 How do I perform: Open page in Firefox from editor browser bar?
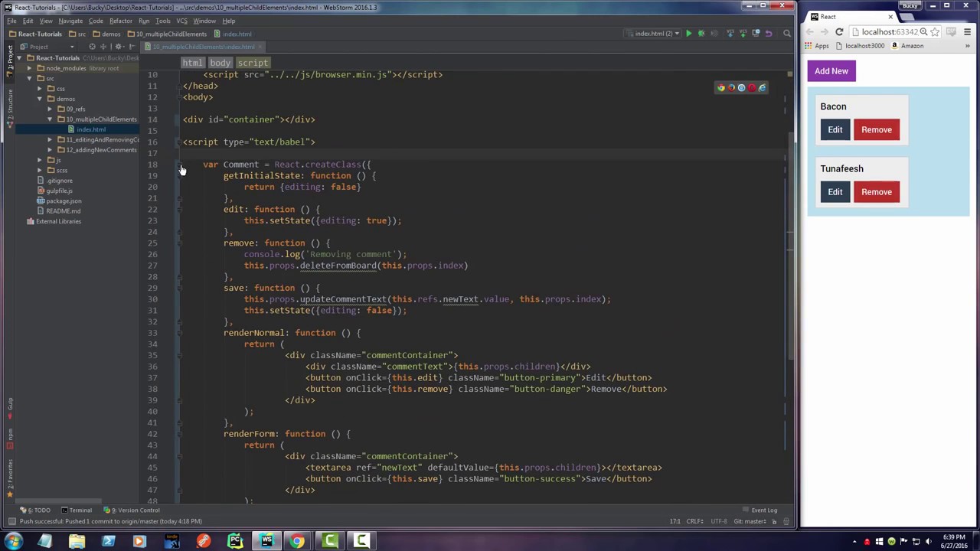(x=731, y=88)
